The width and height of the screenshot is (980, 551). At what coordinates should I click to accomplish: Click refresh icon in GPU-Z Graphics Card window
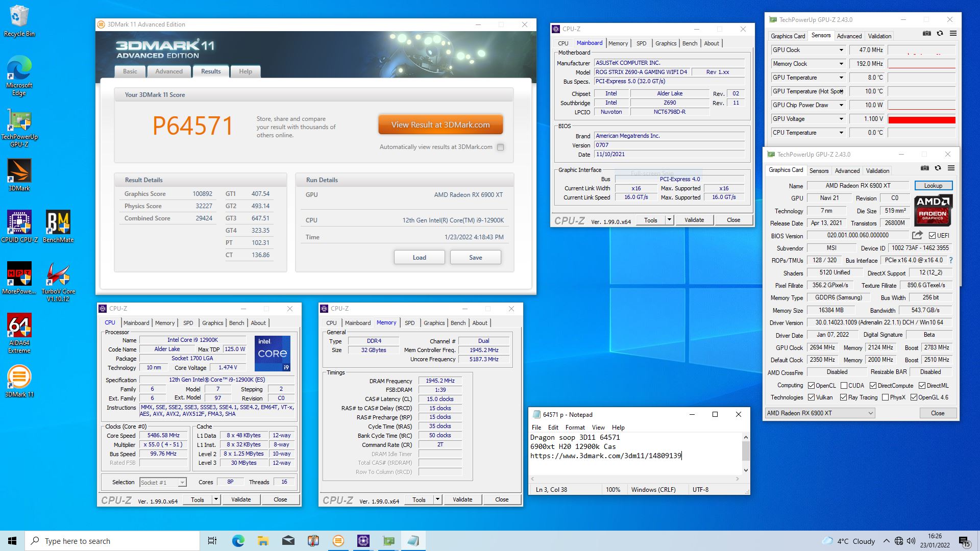(938, 168)
